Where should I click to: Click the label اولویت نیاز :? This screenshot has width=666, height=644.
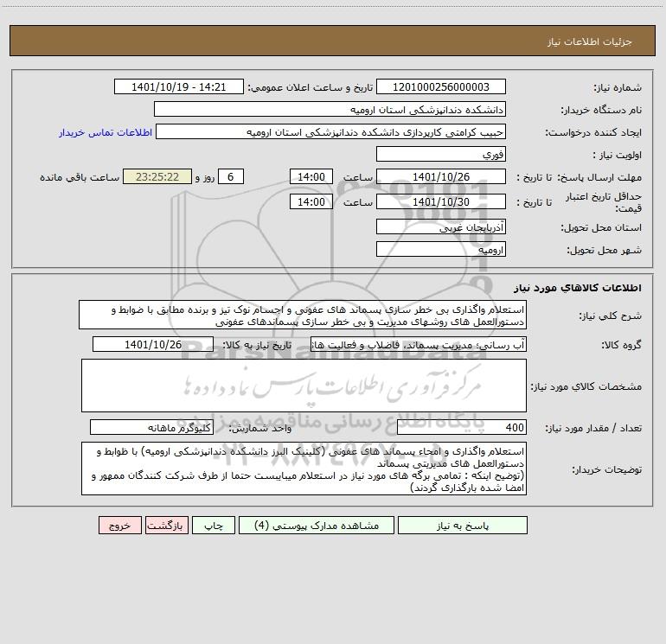[618, 156]
